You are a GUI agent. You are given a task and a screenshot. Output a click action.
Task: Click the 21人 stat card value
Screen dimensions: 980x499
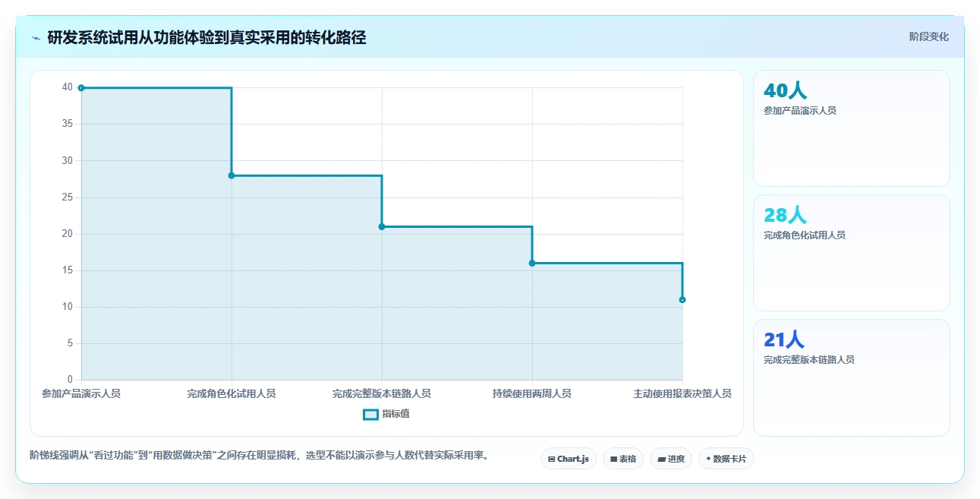783,340
